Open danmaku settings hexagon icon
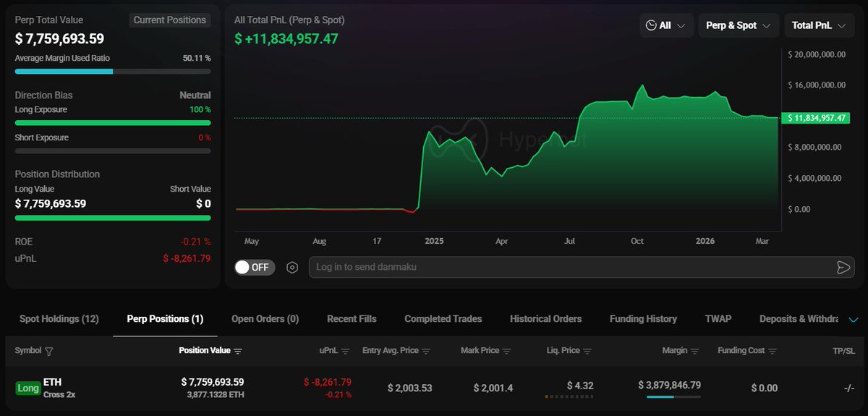The image size is (868, 416). pyautogui.click(x=292, y=267)
